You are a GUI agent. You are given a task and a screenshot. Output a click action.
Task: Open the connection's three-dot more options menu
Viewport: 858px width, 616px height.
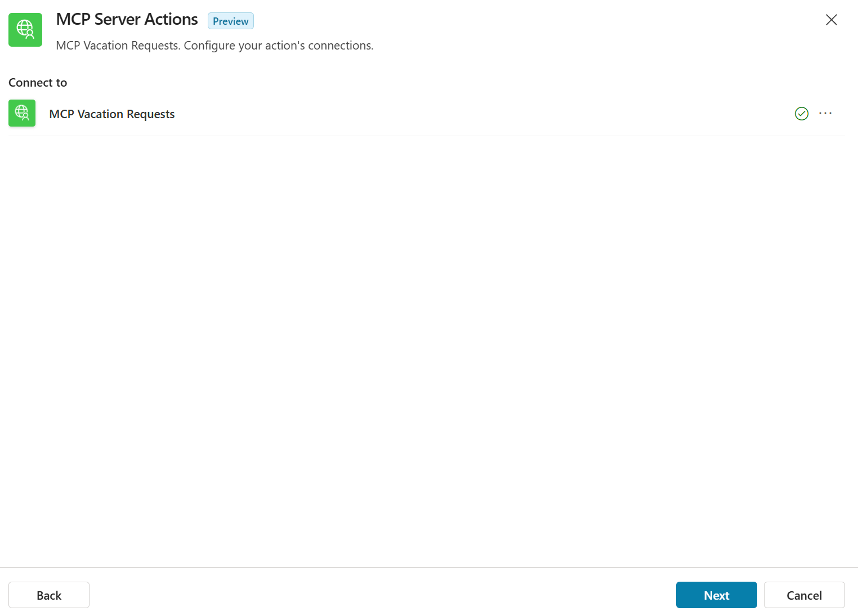click(x=825, y=113)
